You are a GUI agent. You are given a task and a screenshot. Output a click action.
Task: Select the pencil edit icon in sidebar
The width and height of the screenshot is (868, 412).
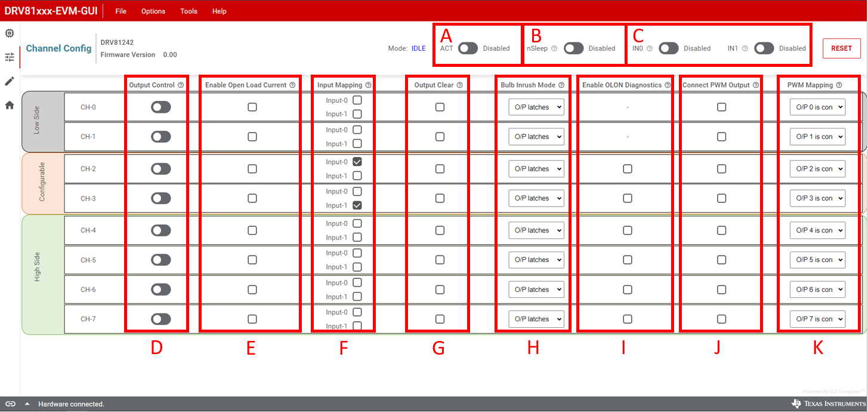click(9, 81)
